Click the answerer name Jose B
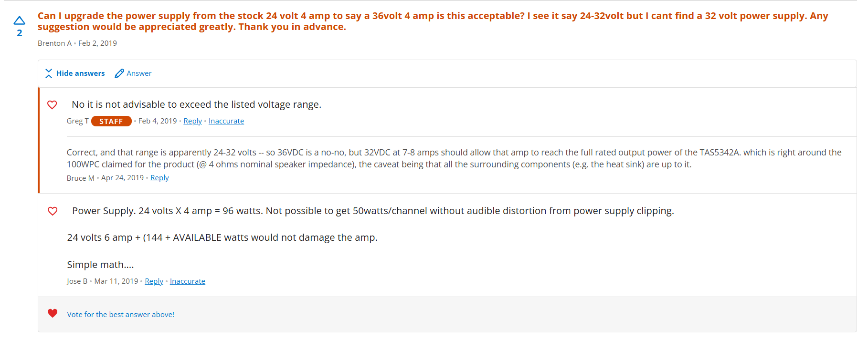 point(77,281)
